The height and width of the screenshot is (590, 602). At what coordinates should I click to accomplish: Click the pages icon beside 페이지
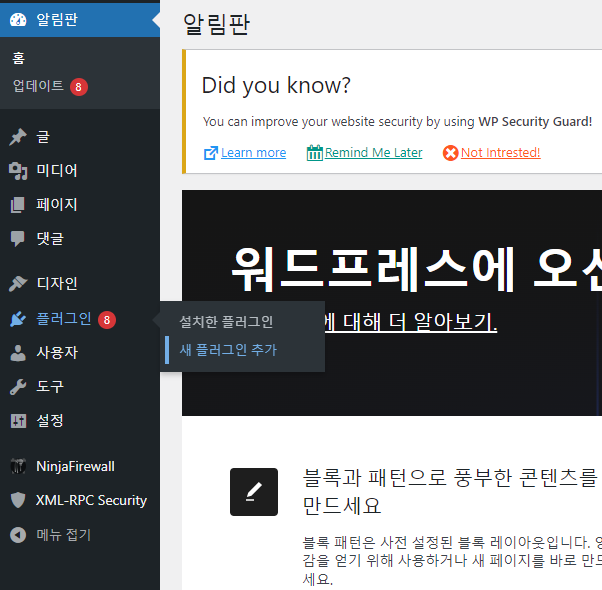pos(18,205)
